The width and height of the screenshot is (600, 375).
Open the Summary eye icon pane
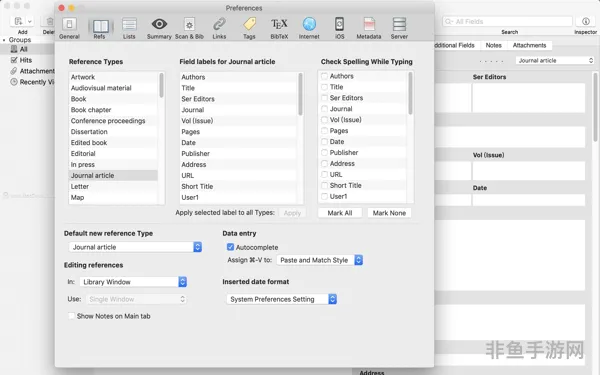click(x=159, y=28)
